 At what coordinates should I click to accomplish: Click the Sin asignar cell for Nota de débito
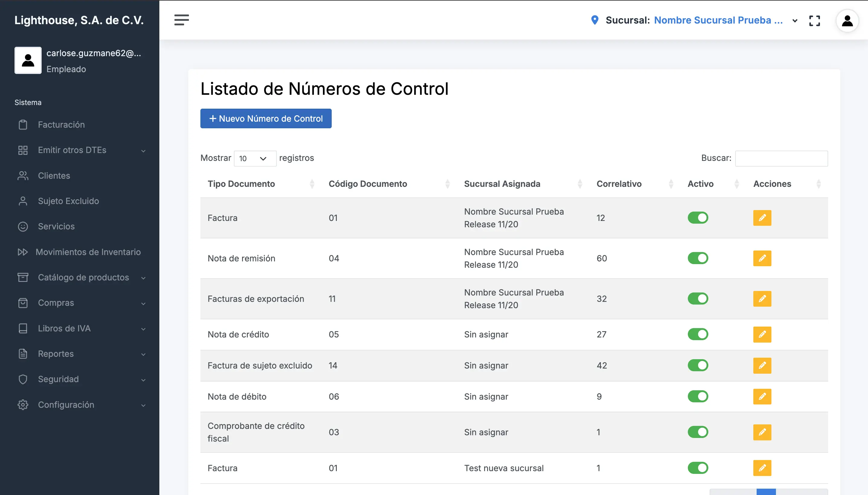pos(486,396)
